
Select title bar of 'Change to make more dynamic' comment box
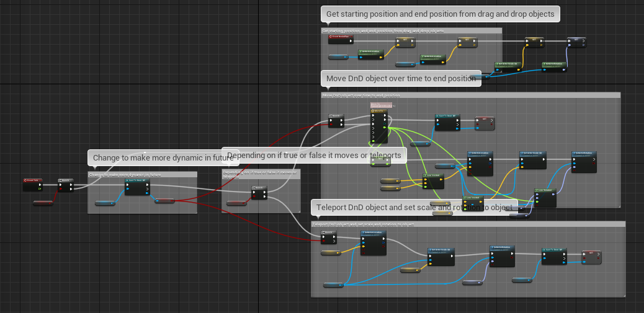tap(142, 174)
